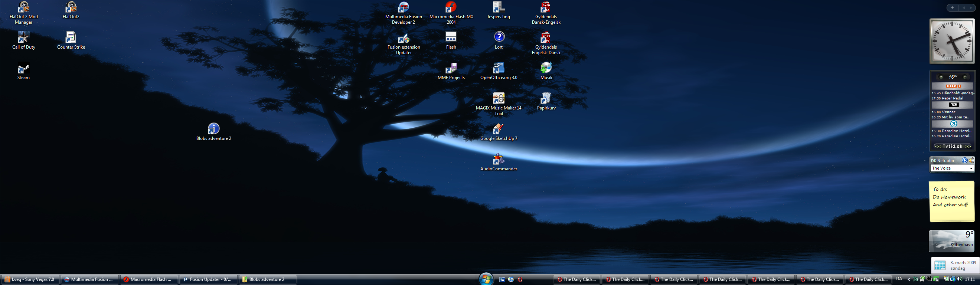The width and height of the screenshot is (980, 285).
Task: Expand The Voice station dropdown
Action: point(971,168)
